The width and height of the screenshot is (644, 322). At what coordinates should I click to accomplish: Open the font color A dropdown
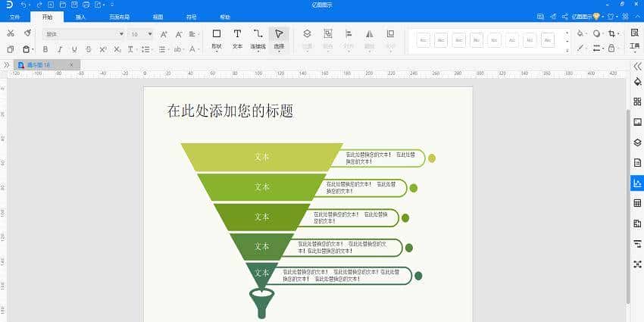(x=194, y=49)
